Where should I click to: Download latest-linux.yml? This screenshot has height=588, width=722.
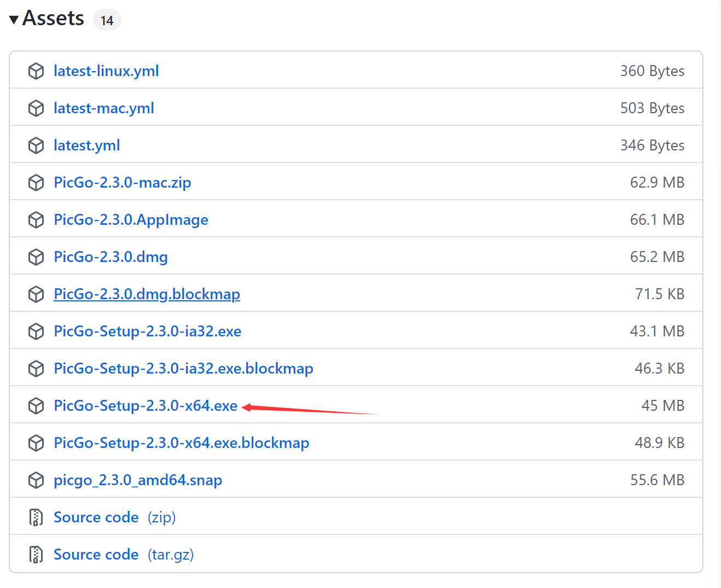[x=106, y=71]
